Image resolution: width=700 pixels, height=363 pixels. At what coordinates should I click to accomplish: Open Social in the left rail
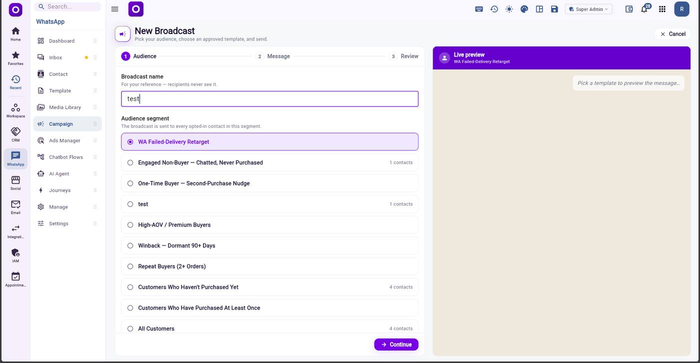coord(16,183)
